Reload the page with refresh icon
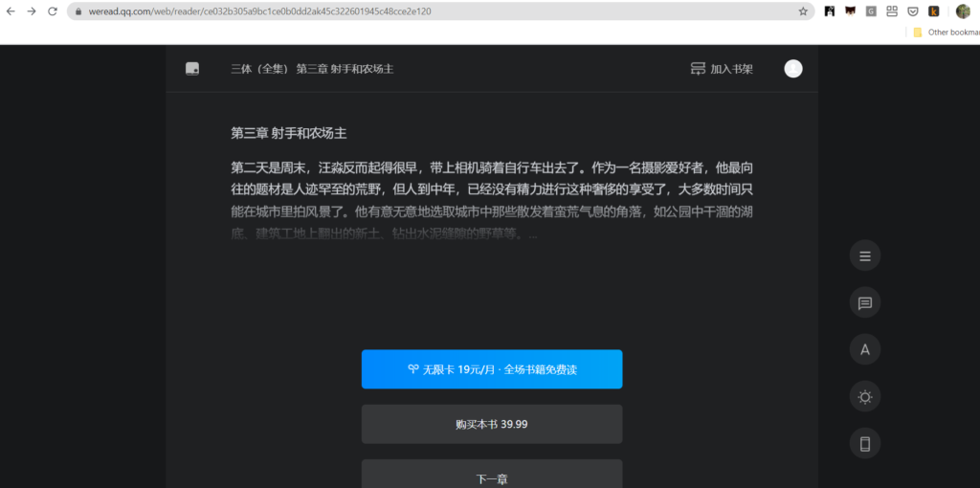Image resolution: width=980 pixels, height=488 pixels. (53, 11)
